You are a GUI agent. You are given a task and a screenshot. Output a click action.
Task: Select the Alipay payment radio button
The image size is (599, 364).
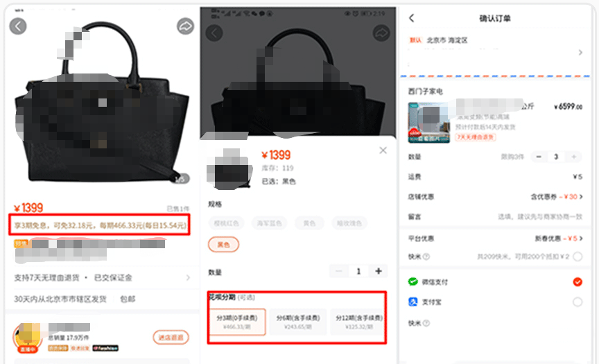[578, 302]
